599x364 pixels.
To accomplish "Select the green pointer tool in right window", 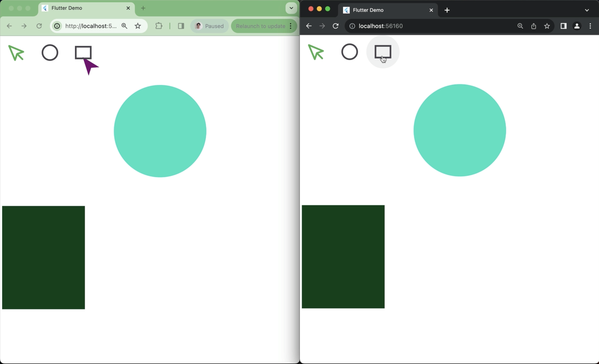I will click(x=316, y=52).
